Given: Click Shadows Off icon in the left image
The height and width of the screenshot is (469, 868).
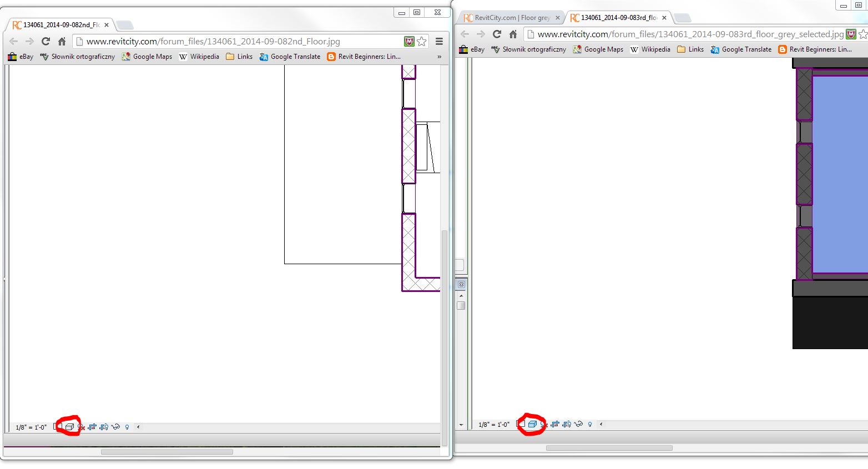Looking at the screenshot, I should pos(81,427).
